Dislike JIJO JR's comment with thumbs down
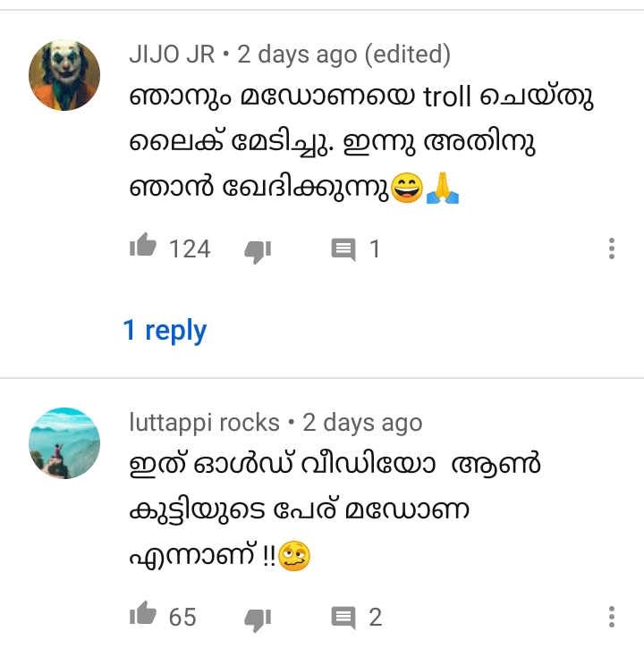This screenshot has height=665, width=644. [258, 251]
